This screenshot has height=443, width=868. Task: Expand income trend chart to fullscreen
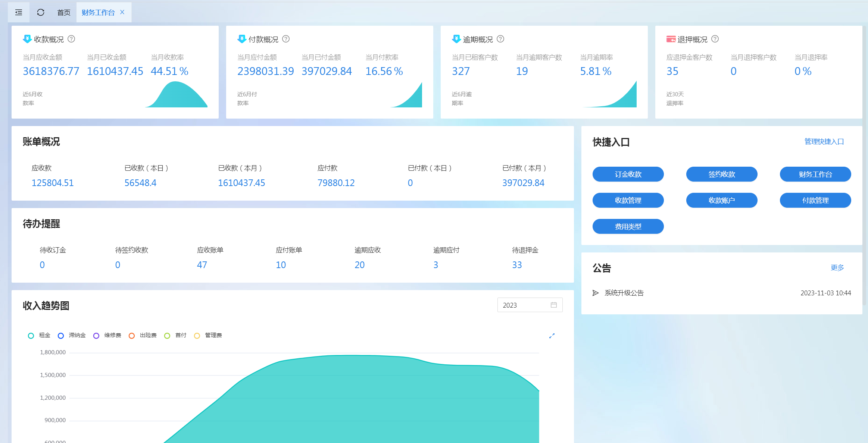tap(552, 336)
